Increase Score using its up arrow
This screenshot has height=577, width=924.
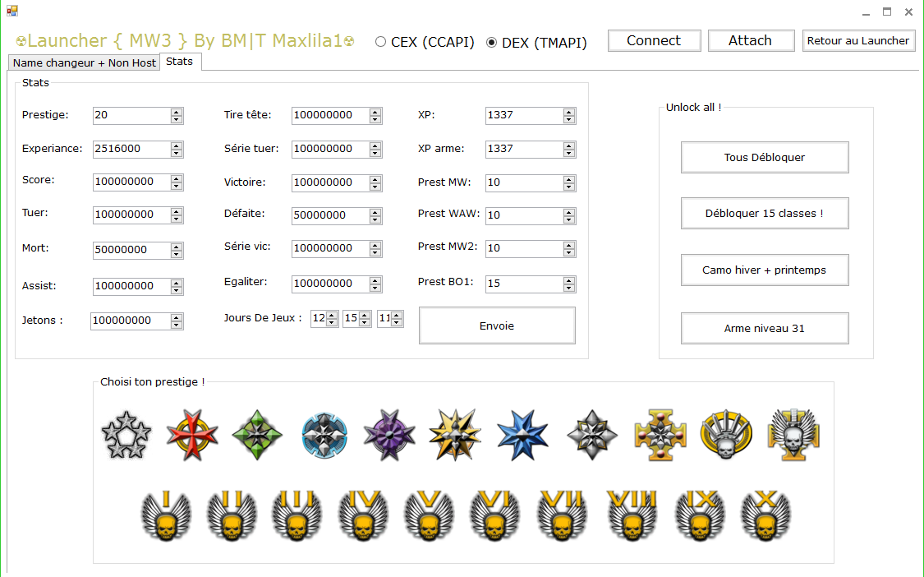tap(177, 178)
